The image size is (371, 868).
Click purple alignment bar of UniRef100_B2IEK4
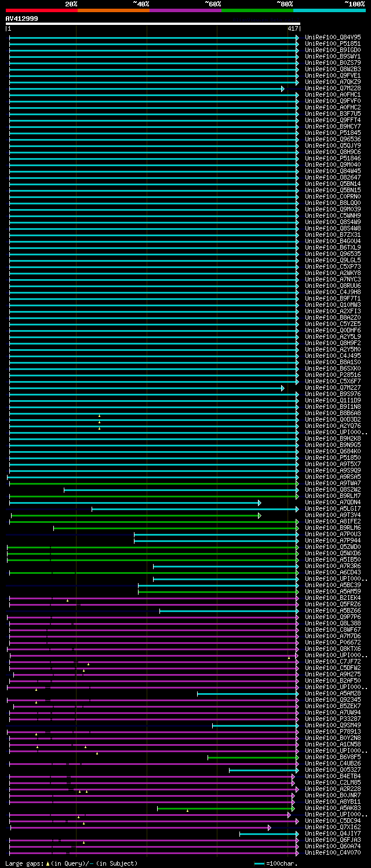pyautogui.click(x=154, y=598)
